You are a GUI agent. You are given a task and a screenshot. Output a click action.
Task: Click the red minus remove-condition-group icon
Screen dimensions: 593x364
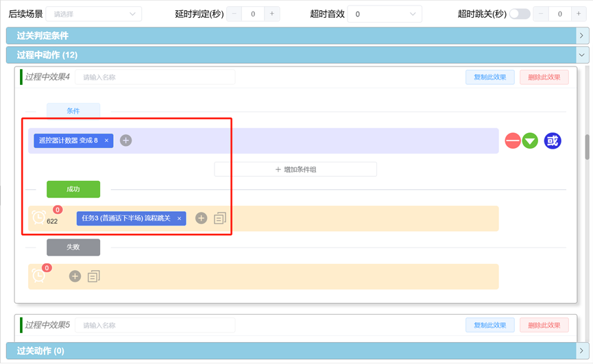pyautogui.click(x=512, y=141)
